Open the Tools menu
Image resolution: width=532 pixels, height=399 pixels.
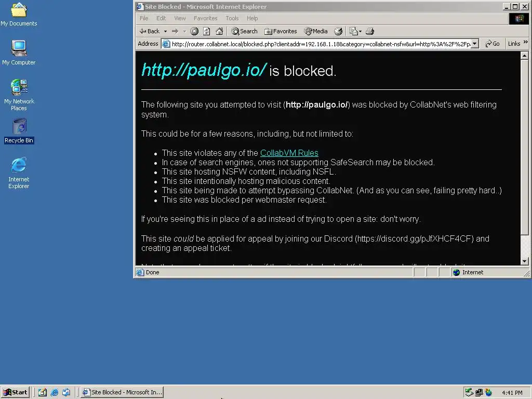(232, 18)
